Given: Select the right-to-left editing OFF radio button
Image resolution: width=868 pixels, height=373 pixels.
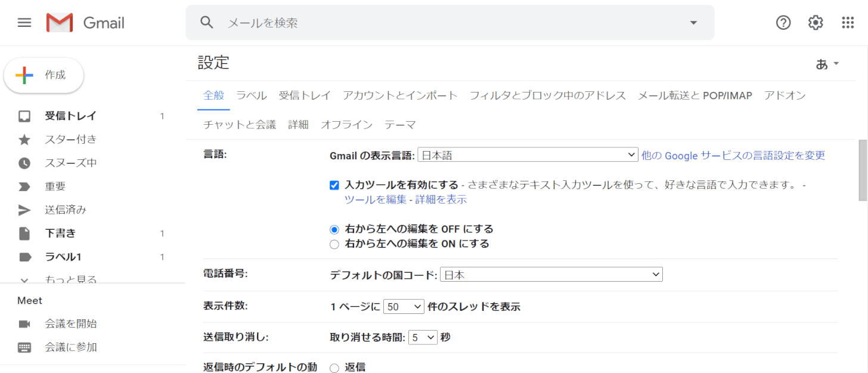Looking at the screenshot, I should [x=334, y=229].
